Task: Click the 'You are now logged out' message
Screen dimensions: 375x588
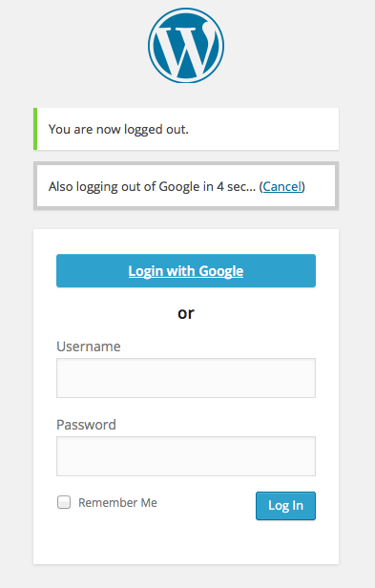Action: [x=118, y=130]
